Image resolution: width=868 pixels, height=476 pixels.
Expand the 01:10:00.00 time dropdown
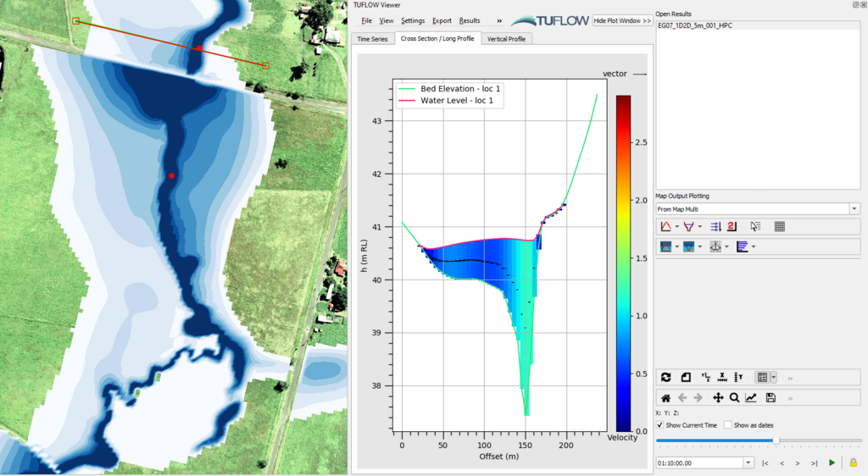(748, 462)
